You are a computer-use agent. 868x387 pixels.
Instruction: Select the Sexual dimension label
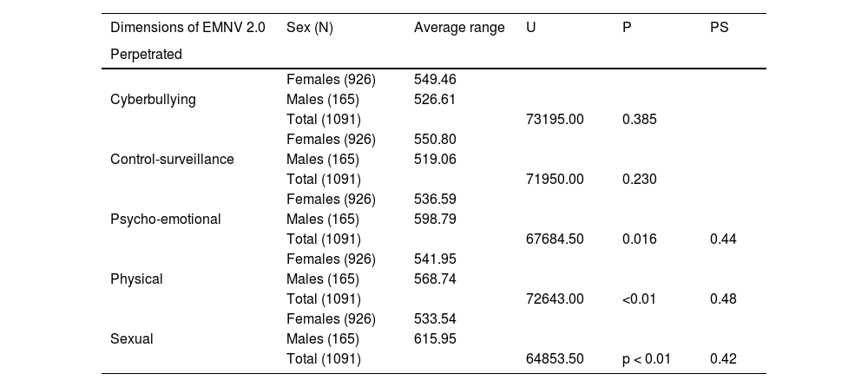coord(132,339)
